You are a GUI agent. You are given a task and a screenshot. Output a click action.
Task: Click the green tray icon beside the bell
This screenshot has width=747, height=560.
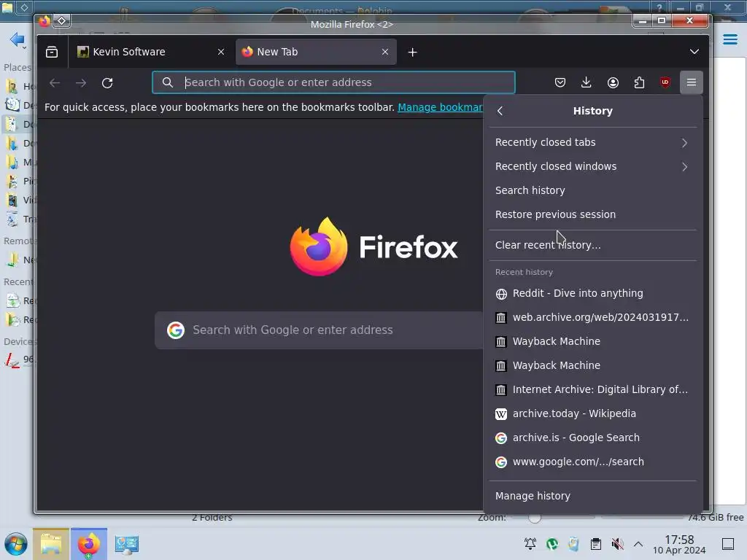point(552,544)
